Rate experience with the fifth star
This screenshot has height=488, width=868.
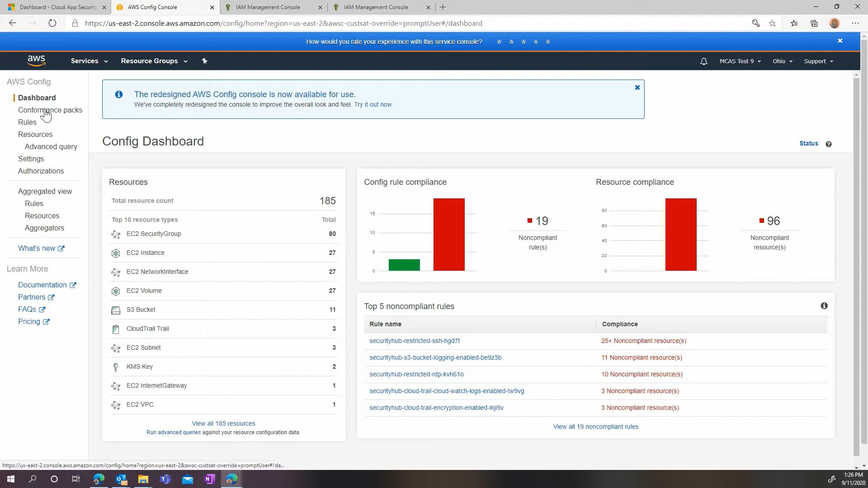coord(548,42)
